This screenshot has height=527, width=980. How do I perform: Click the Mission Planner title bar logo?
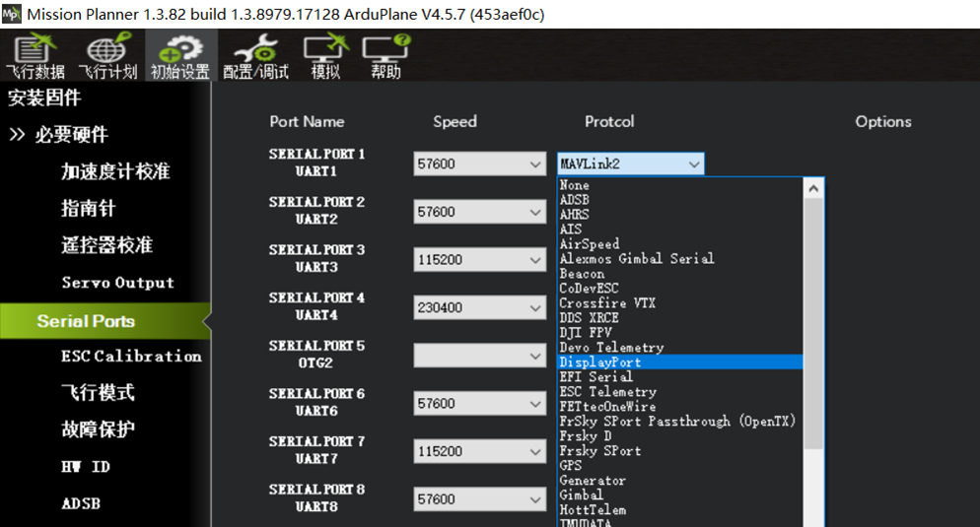pyautogui.click(x=12, y=14)
